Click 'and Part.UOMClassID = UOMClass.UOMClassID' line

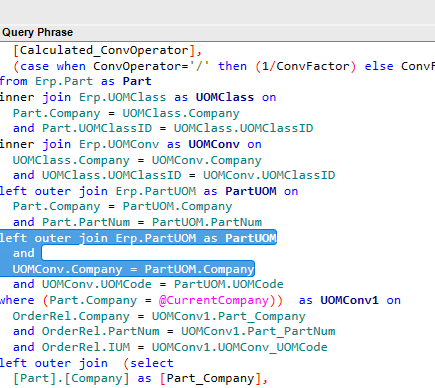pyautogui.click(x=163, y=128)
